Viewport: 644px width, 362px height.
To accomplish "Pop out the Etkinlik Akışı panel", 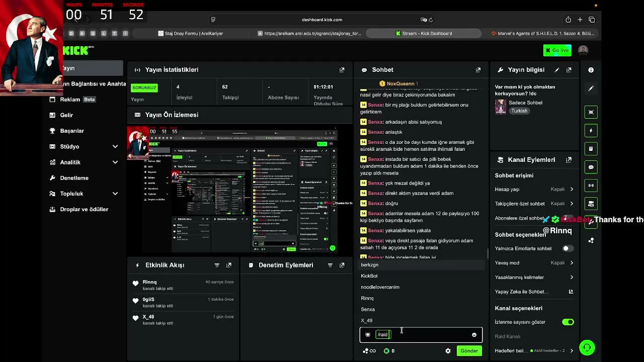I will tap(229, 265).
